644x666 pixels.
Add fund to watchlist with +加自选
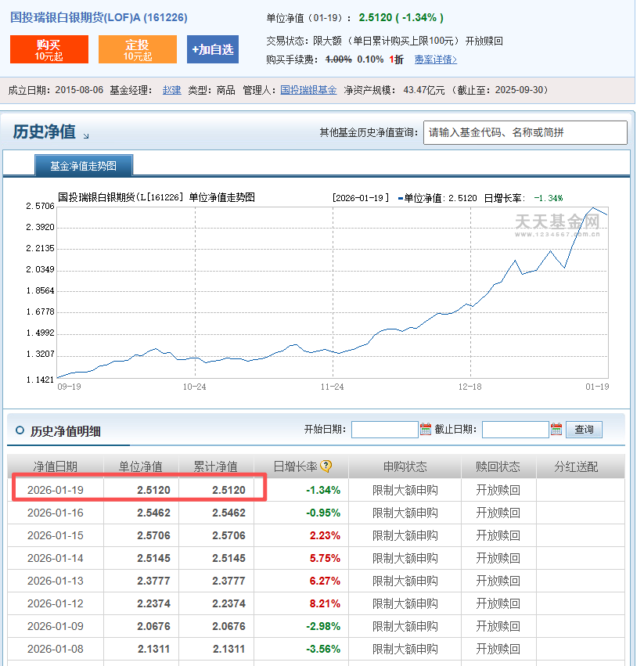[212, 49]
